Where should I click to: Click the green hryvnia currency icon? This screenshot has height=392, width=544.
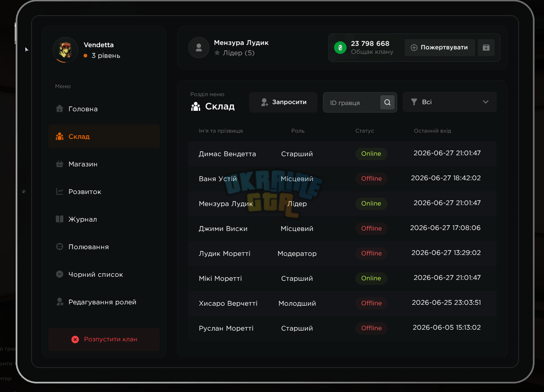point(340,48)
